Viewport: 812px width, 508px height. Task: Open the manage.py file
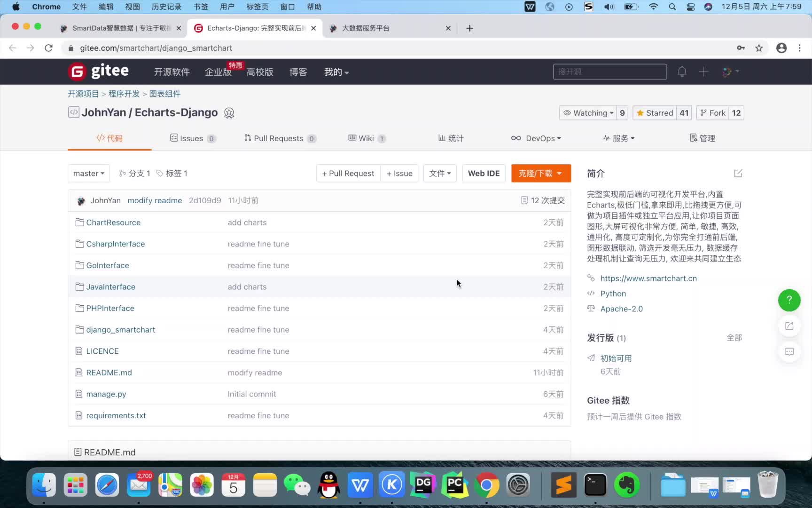click(106, 394)
